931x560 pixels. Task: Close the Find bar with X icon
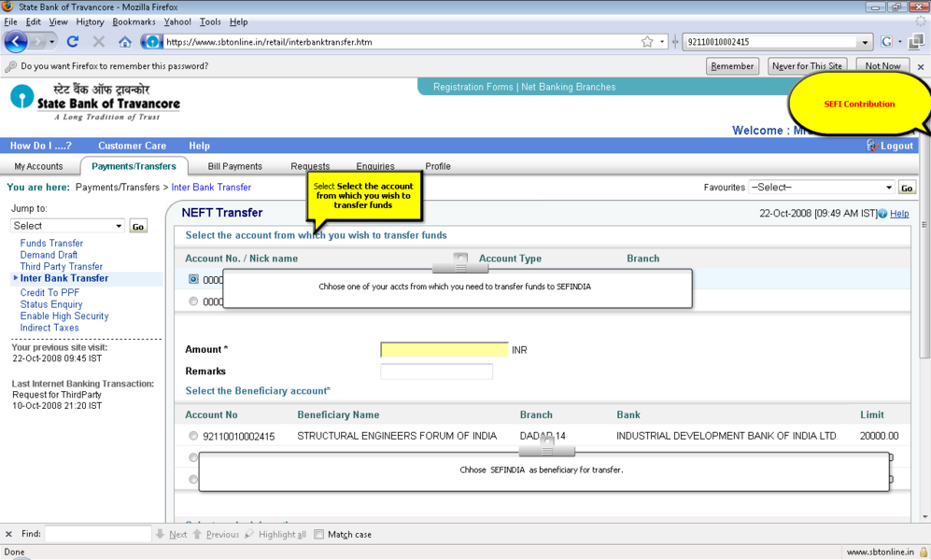pos(8,535)
